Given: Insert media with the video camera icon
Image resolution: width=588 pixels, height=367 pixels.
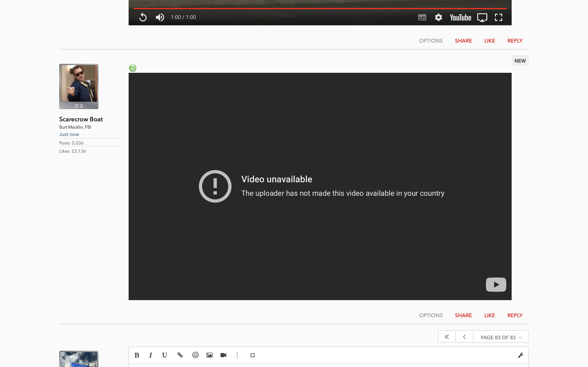Looking at the screenshot, I should click(223, 355).
